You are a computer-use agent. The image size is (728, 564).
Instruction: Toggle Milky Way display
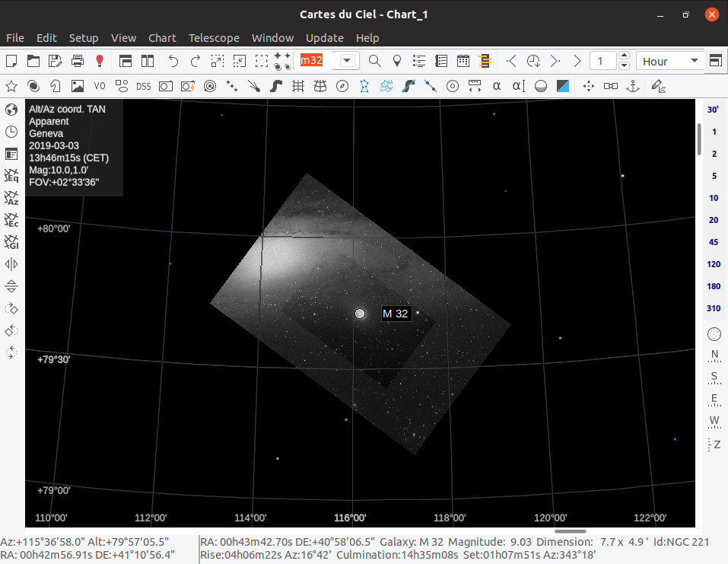[276, 86]
